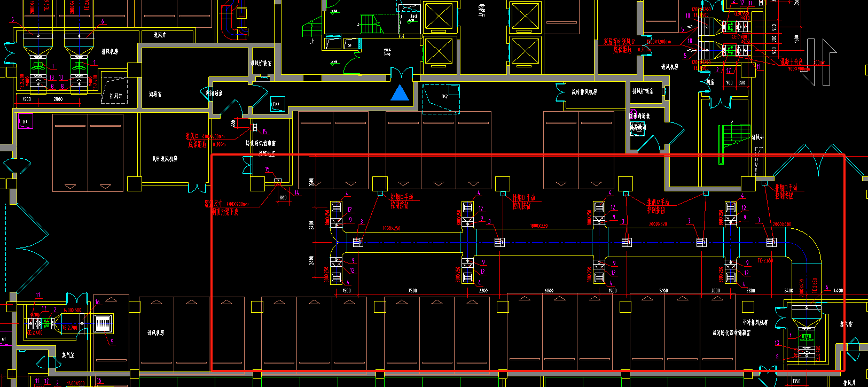The width and height of the screenshot is (868, 387).
Task: Select the 1350 dimension text
Action: [x=796, y=381]
